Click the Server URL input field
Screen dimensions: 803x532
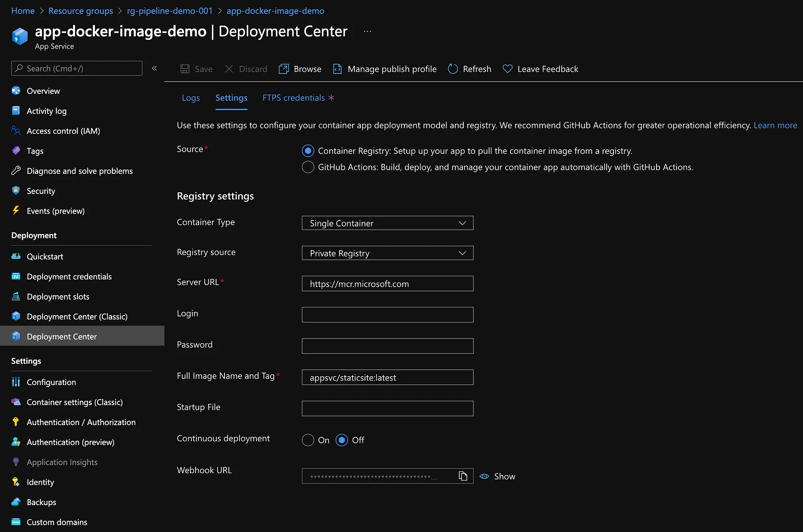point(387,283)
